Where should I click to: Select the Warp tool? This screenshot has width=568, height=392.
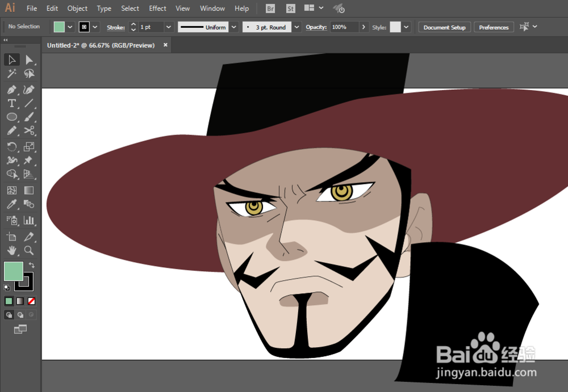tap(11, 161)
